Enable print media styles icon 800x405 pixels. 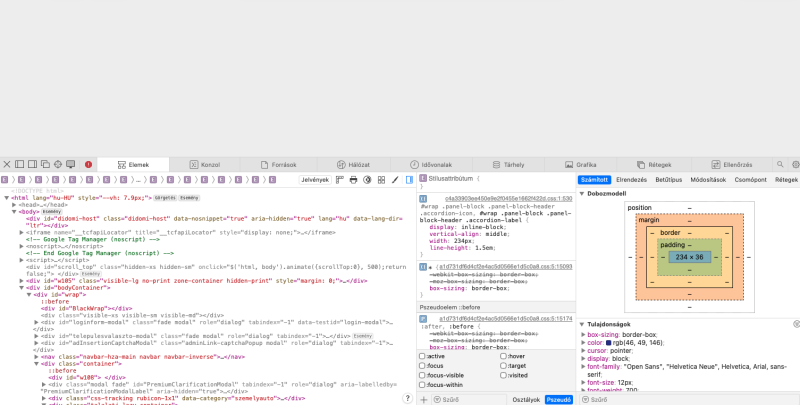353,180
